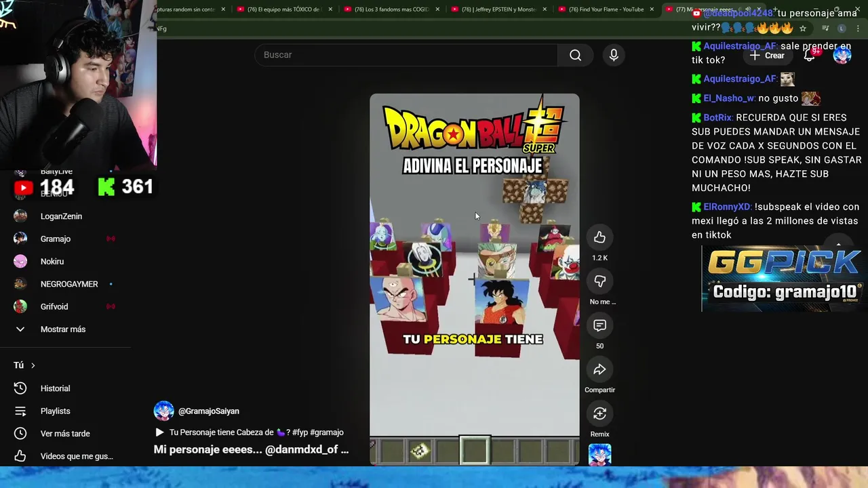Open the sound source thumbnail below Remix
This screenshot has height=488, width=868.
599,455
